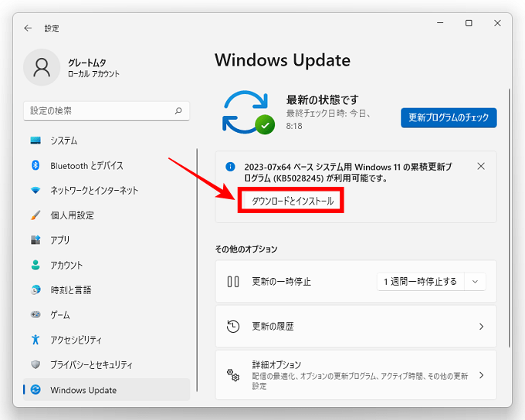Click the グレートムタ account name
This screenshot has width=525, height=420.
click(x=87, y=63)
